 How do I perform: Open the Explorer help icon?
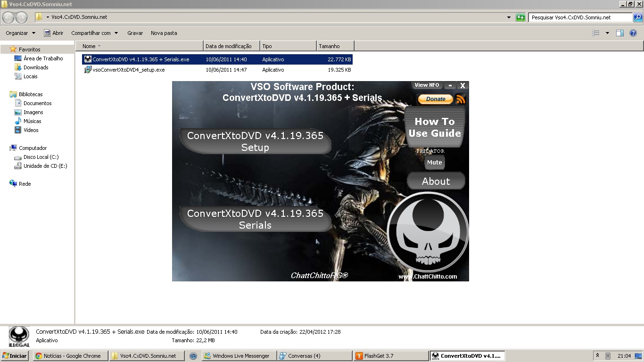[x=633, y=33]
